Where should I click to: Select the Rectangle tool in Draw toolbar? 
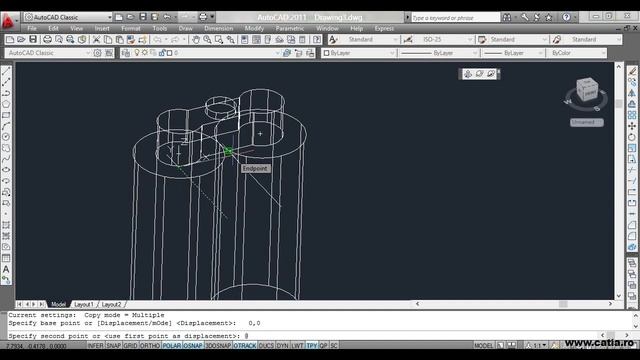pyautogui.click(x=6, y=115)
